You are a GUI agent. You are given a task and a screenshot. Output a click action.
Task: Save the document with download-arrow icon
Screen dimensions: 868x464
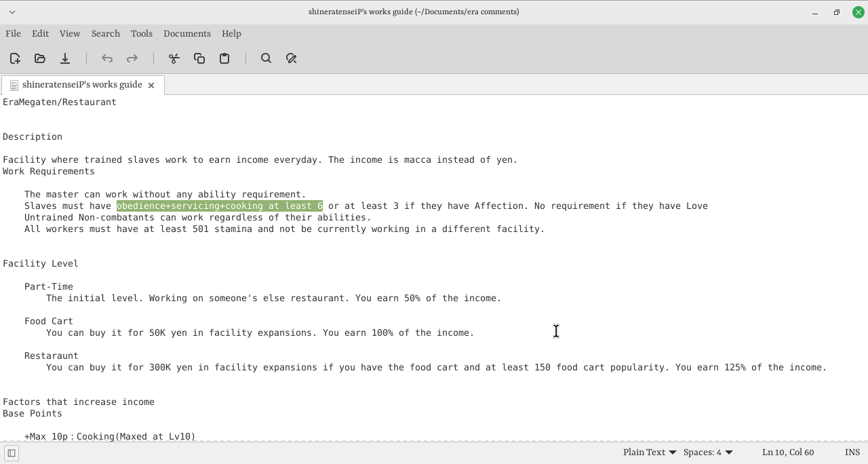(x=65, y=58)
